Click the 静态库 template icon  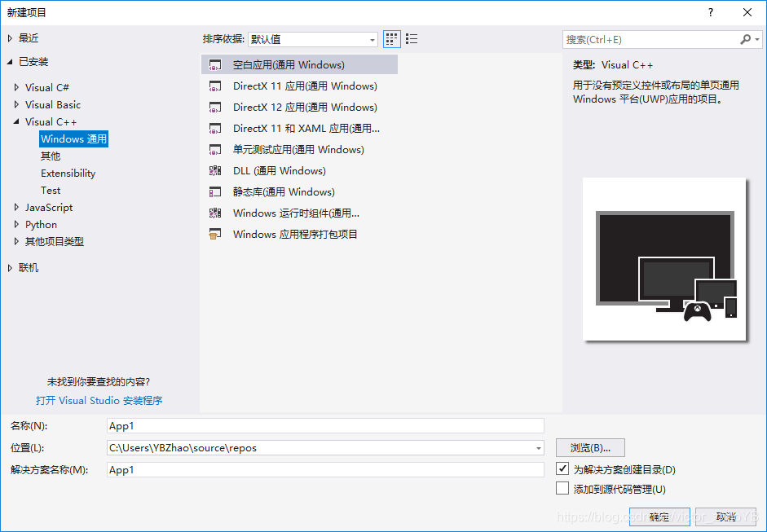215,192
